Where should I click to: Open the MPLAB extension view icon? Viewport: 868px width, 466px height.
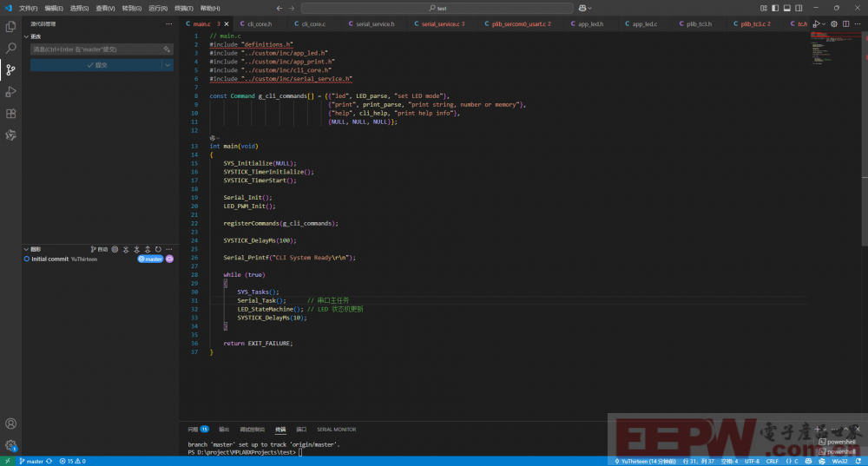tap(10, 135)
